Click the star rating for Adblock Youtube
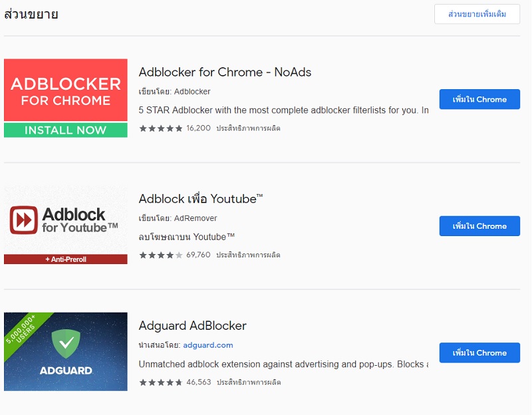Screen dimensions: 532x415 [x=160, y=255]
